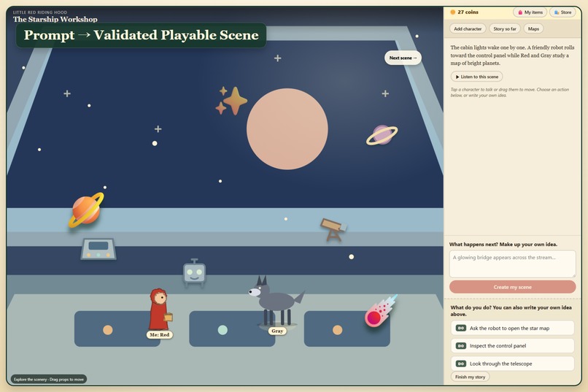Select the Red Riding Hood character
Viewport: 588px width, 392px height.
160,310
